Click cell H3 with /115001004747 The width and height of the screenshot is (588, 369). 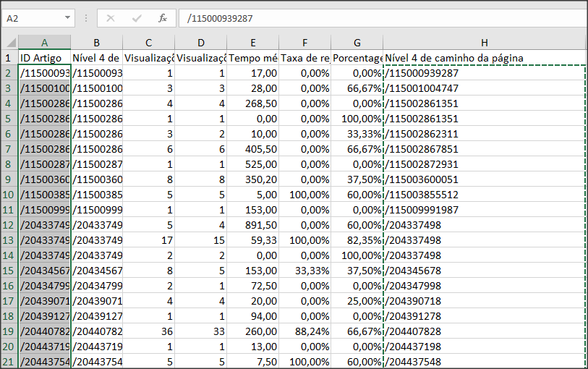point(485,88)
